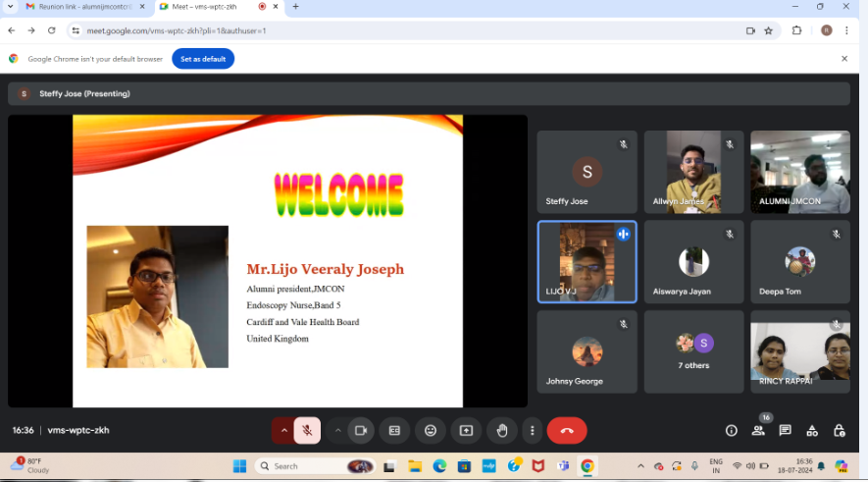Open the 7 others participants tile
The width and height of the screenshot is (868, 482).
(693, 351)
